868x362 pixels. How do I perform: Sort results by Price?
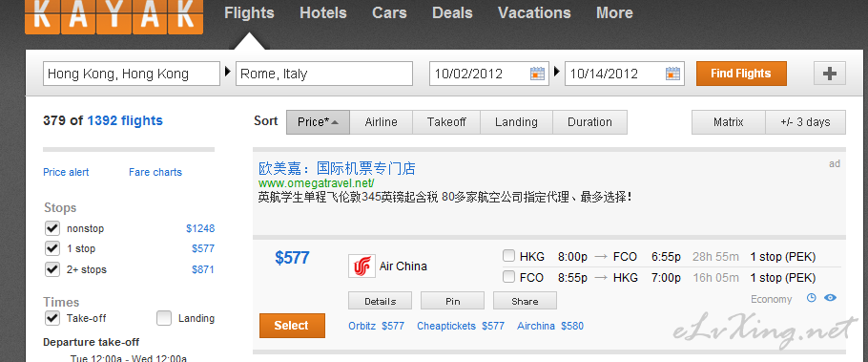[x=318, y=122]
